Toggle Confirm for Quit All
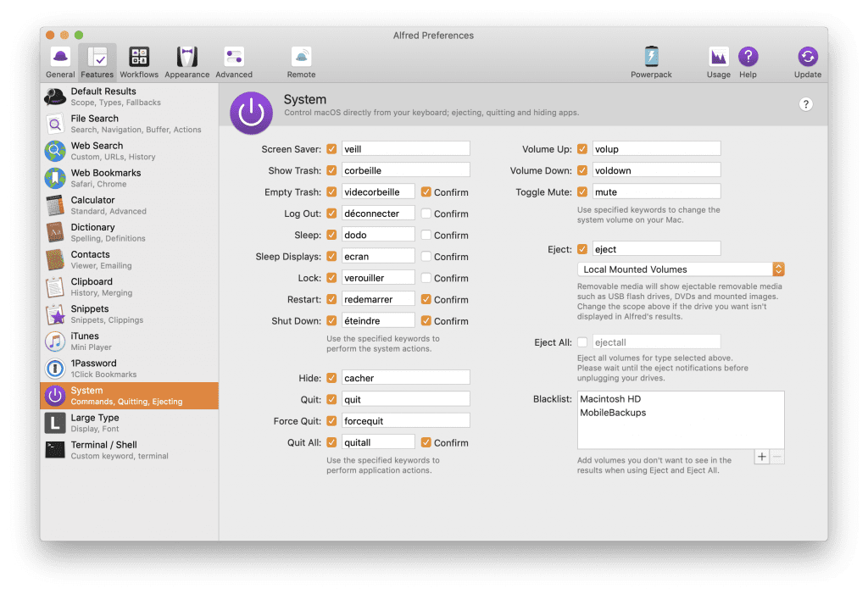Screen dimensions: 868x594 [426, 442]
